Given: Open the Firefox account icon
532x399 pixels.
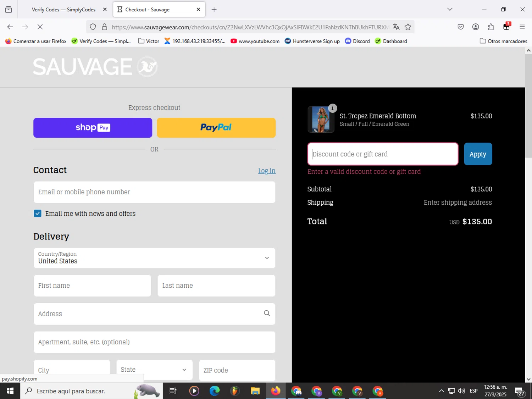Looking at the screenshot, I should (x=476, y=27).
